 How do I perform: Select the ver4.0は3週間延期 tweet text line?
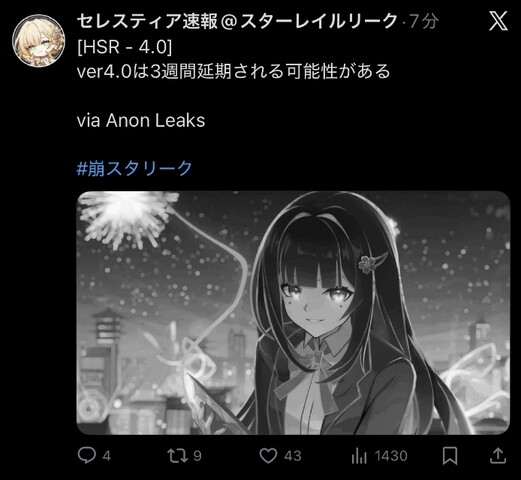coord(234,71)
